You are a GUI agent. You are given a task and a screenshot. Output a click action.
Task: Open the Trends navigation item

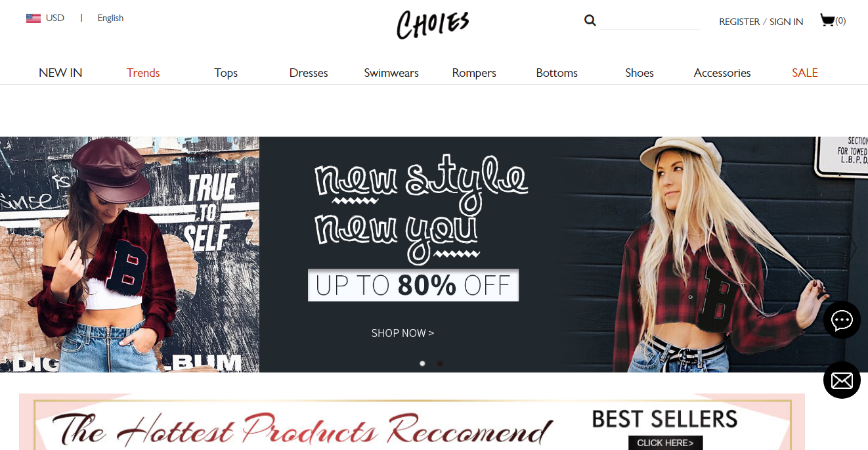143,73
